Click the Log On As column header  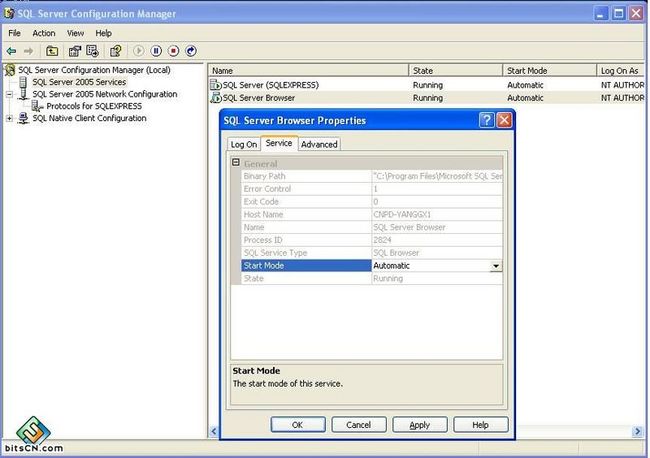coord(621,71)
